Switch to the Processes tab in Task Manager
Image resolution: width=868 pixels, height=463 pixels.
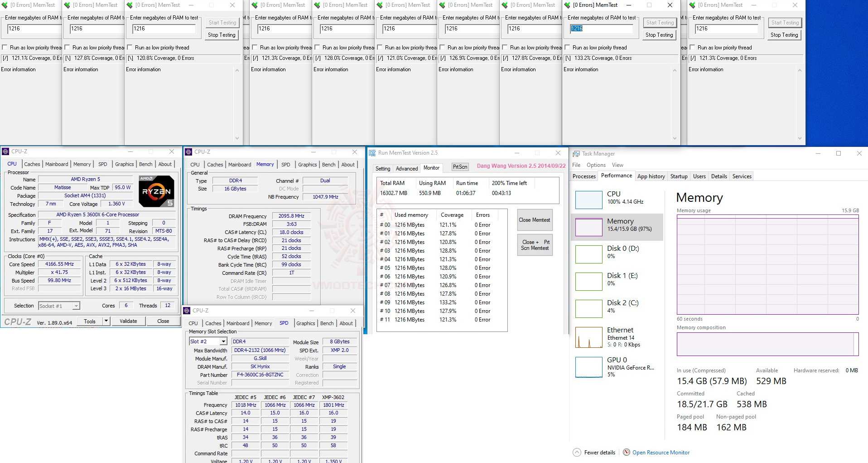[584, 176]
